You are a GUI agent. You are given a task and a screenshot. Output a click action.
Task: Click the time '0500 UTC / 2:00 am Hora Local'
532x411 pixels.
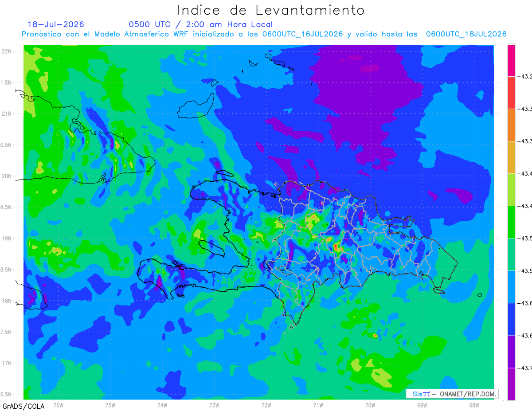point(200,24)
